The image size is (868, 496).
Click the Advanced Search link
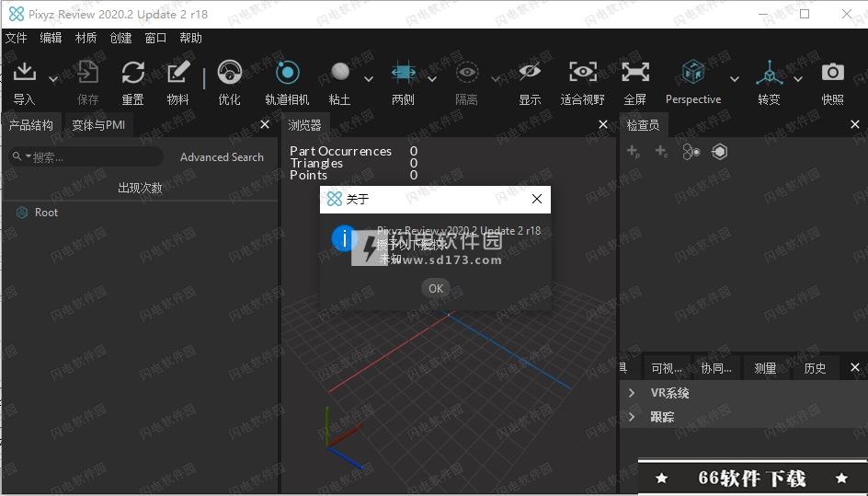click(x=222, y=157)
